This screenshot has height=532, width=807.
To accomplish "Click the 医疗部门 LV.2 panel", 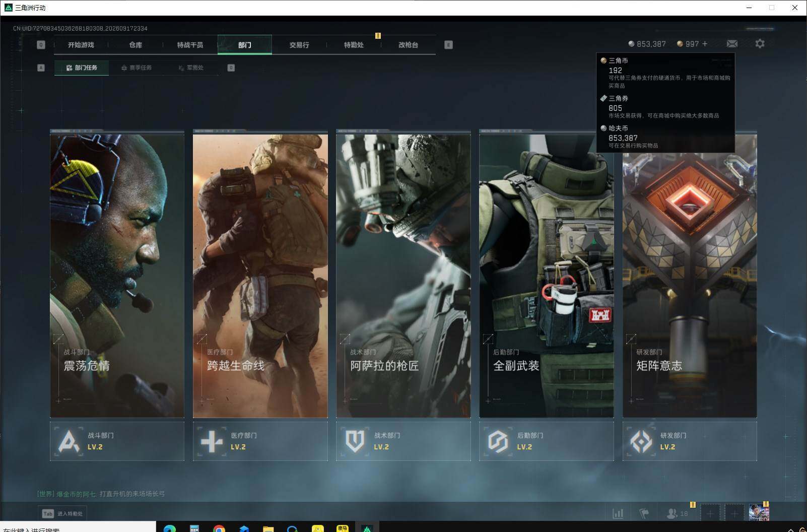I will click(260, 441).
